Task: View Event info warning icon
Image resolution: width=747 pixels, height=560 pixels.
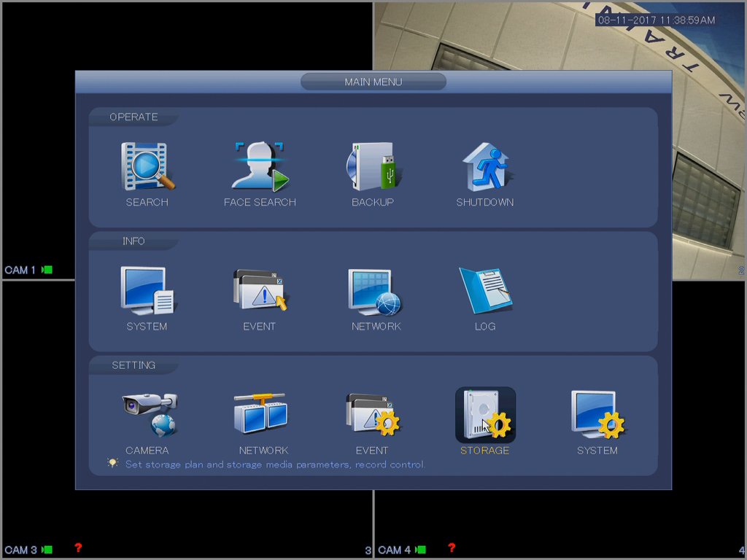Action: click(260, 291)
